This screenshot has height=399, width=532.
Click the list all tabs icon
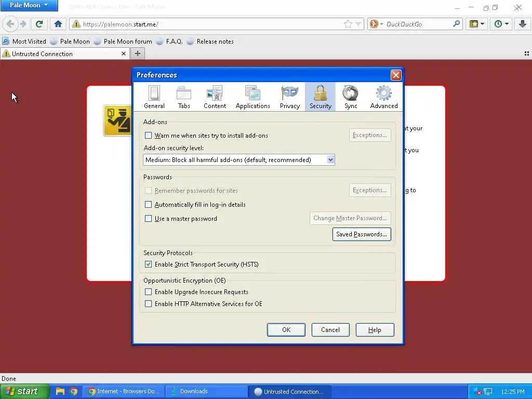click(x=527, y=54)
